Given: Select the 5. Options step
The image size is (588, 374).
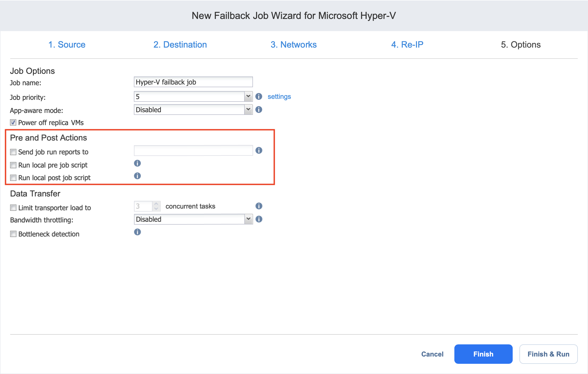Looking at the screenshot, I should click(521, 45).
